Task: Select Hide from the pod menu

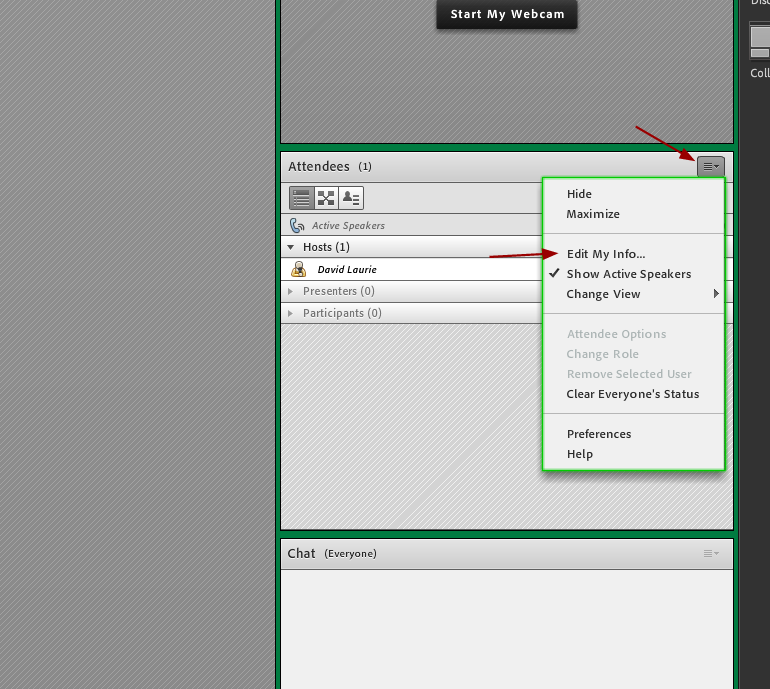Action: coord(579,194)
